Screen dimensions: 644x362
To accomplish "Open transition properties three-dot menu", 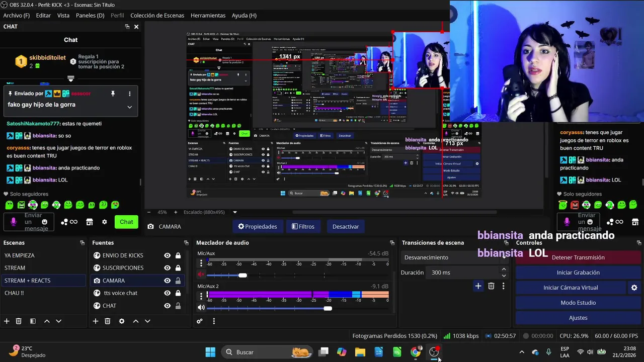I will click(503, 286).
